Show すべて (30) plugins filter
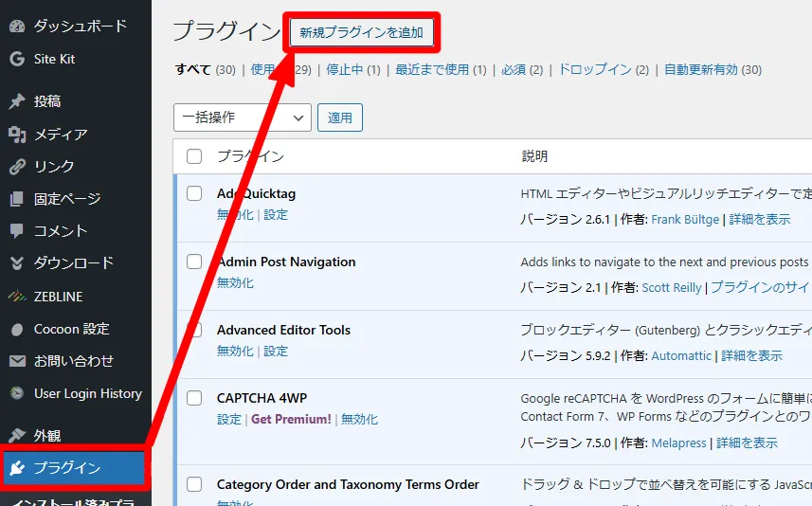This screenshot has height=506, width=812. pos(205,69)
